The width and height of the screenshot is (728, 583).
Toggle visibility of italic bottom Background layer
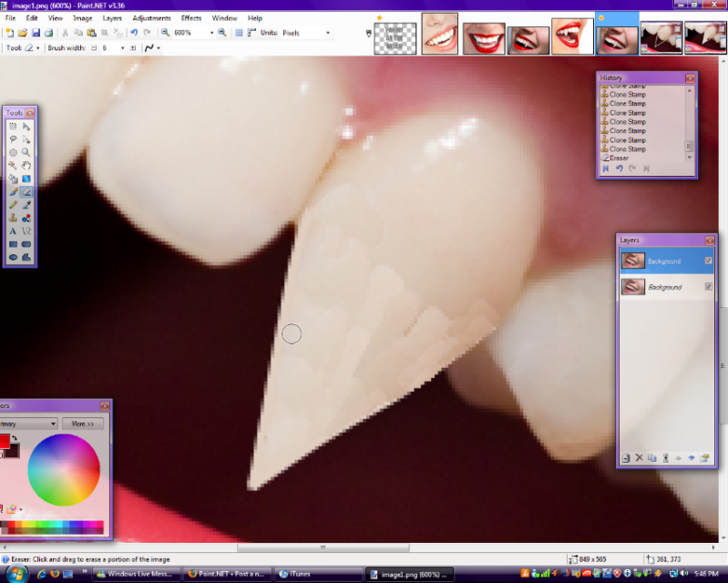point(708,286)
